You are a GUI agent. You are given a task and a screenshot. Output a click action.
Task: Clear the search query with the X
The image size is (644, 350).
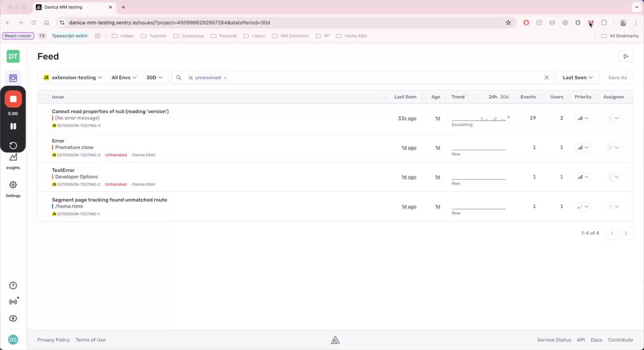click(546, 78)
